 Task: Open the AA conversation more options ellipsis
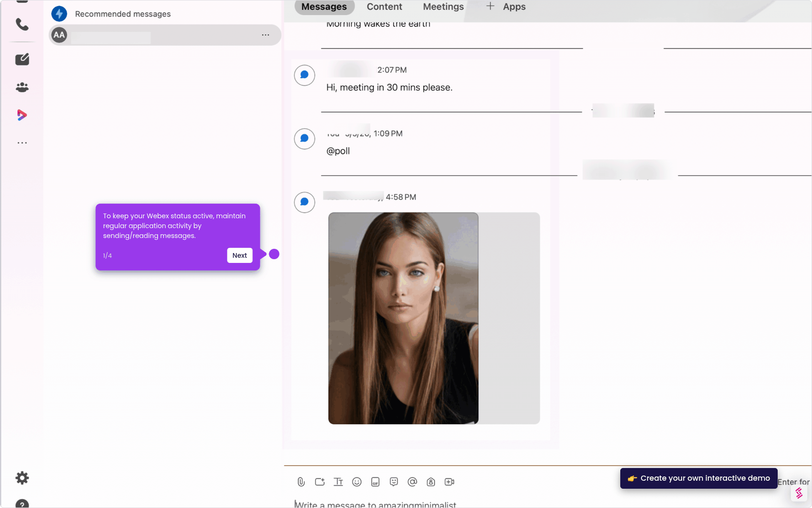pyautogui.click(x=265, y=35)
